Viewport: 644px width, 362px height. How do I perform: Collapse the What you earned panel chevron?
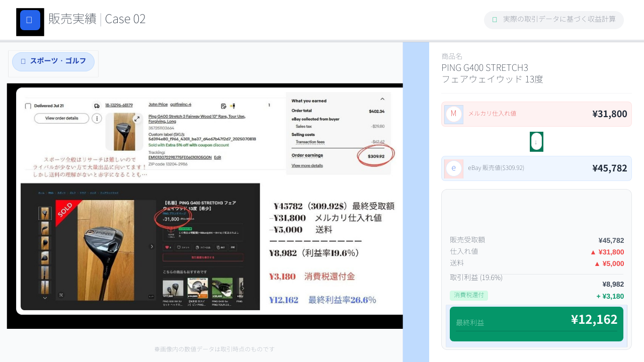pyautogui.click(x=382, y=99)
